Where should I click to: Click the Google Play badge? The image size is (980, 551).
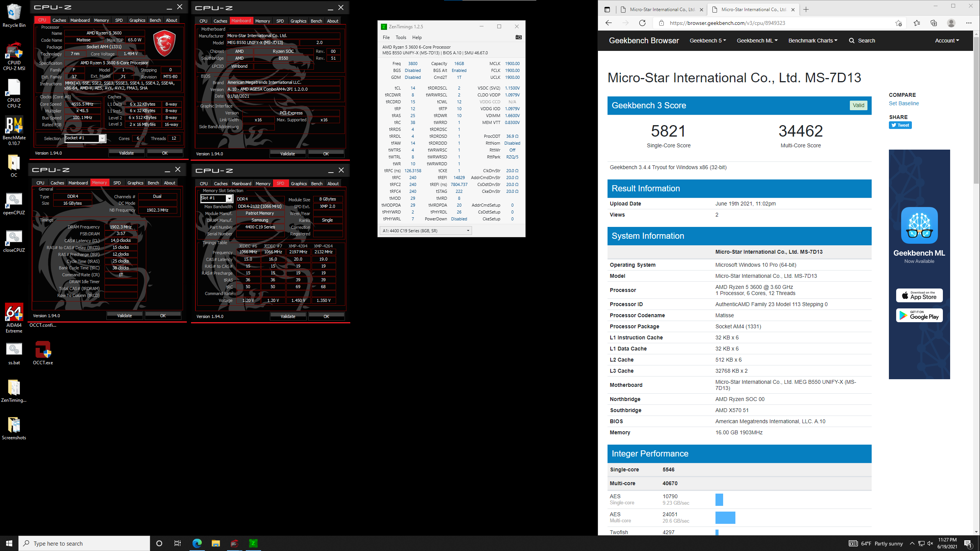click(x=919, y=315)
